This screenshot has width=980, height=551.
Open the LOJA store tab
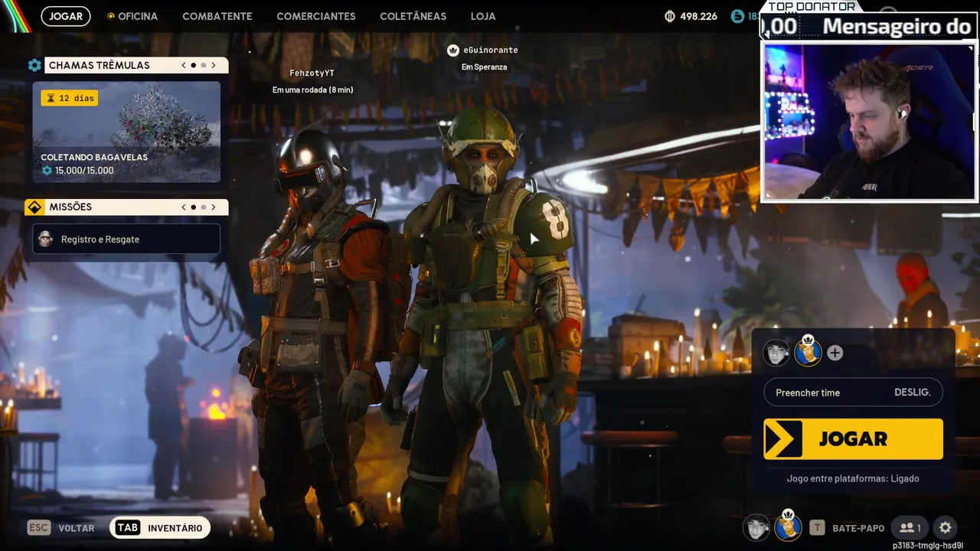click(482, 16)
